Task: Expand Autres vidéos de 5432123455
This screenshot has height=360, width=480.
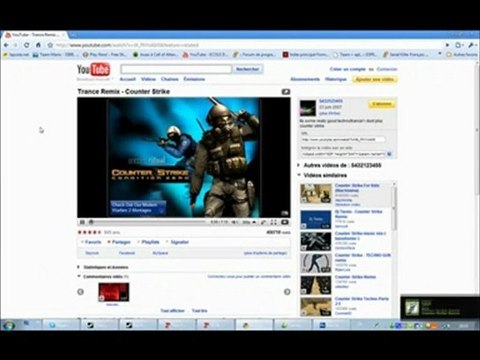Action: 342,165
